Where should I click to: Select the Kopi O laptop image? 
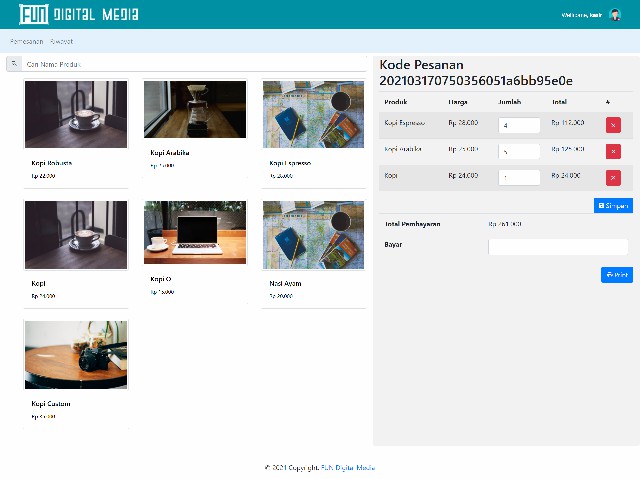[x=195, y=232]
